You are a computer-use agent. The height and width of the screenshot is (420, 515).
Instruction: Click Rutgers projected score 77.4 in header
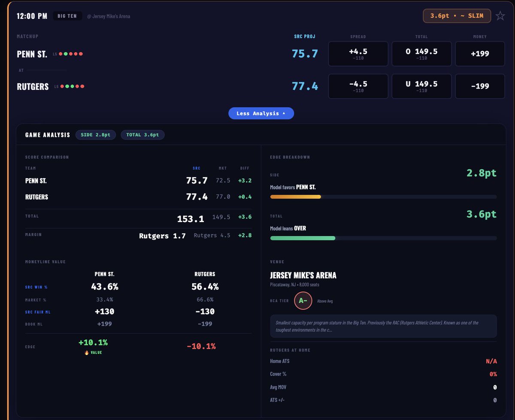(x=305, y=86)
